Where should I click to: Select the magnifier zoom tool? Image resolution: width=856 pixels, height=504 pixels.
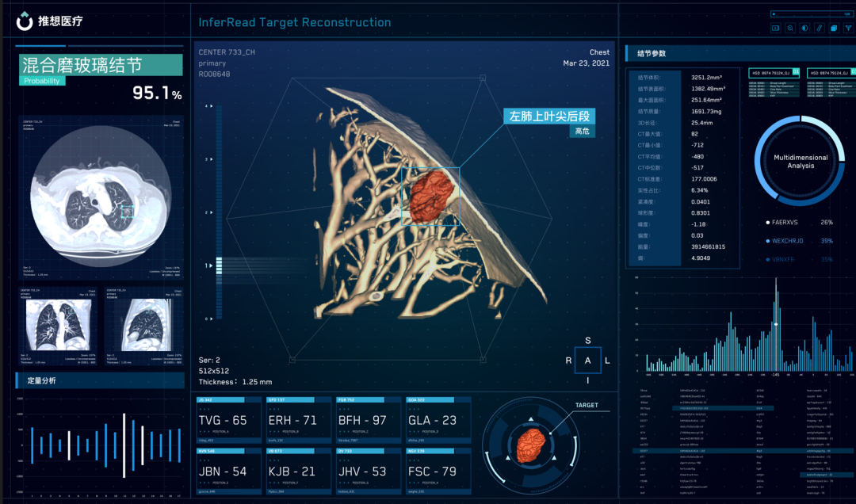[790, 29]
